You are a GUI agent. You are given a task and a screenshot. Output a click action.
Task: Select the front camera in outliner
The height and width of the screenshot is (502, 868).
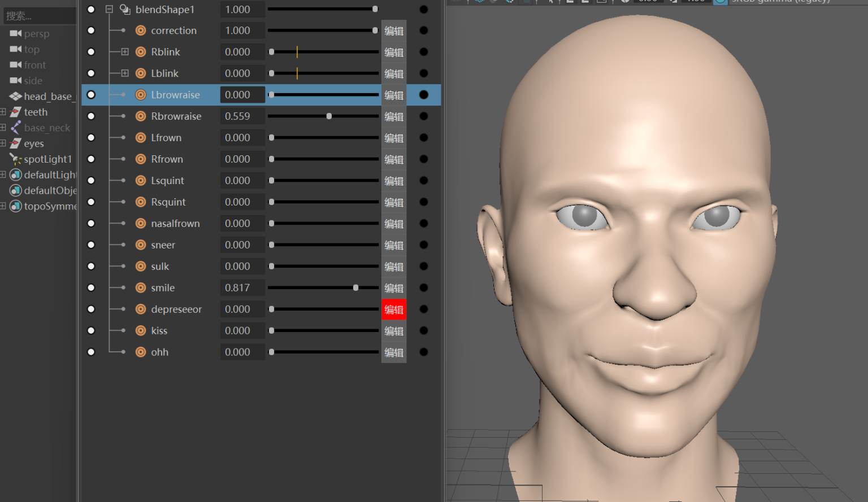point(34,65)
